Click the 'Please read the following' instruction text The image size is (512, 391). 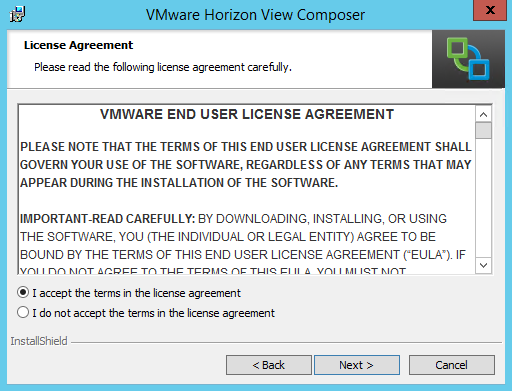163,67
